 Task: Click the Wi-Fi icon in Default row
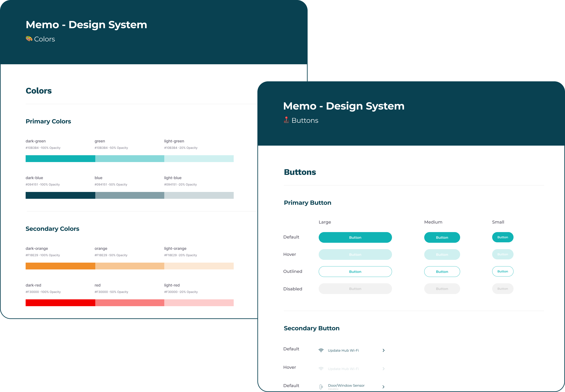tap(321, 350)
